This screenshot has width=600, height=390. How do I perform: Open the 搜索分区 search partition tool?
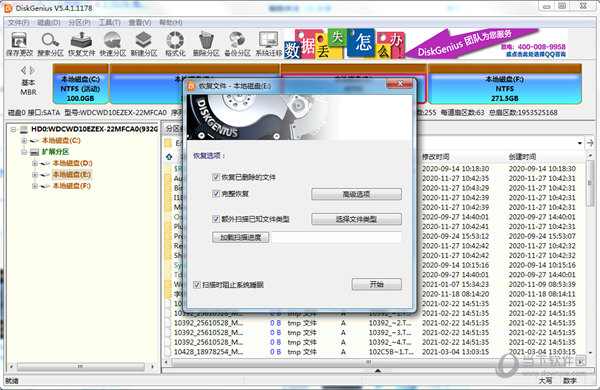[x=50, y=44]
